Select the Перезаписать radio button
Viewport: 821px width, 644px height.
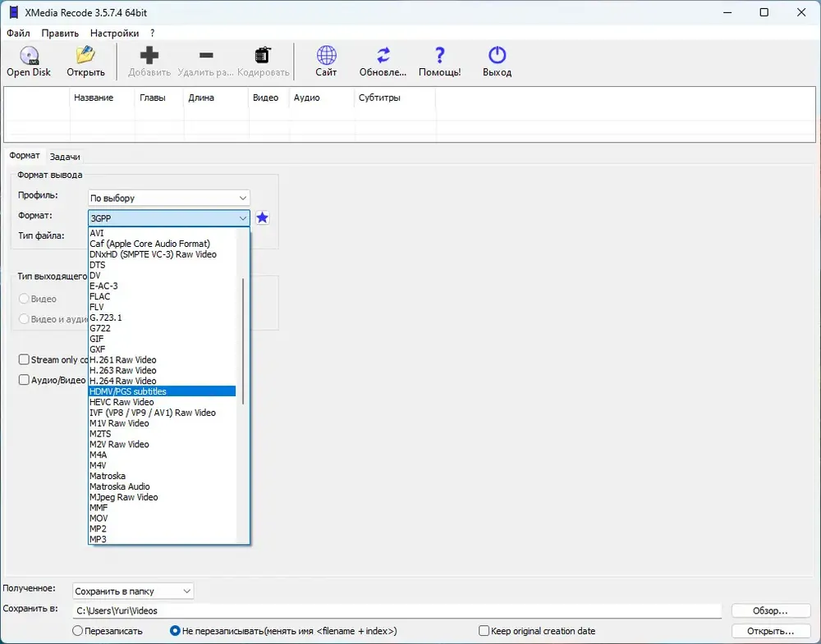coord(77,631)
